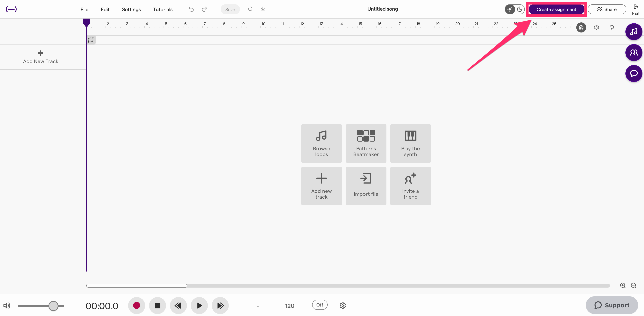The height and width of the screenshot is (316, 644).
Task: Click the Import file tile
Action: coord(366,186)
